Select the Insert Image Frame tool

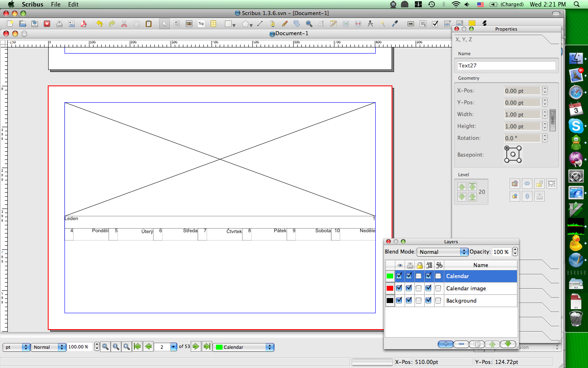[189, 24]
